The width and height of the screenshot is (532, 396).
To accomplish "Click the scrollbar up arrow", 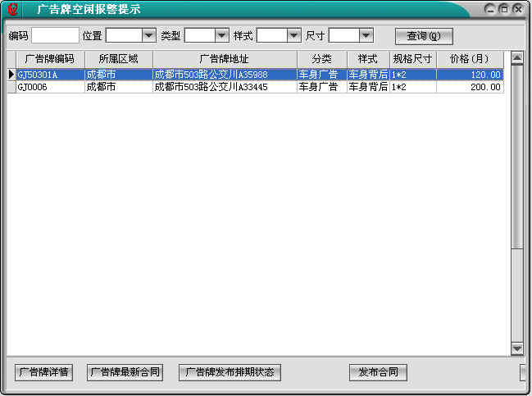I will pos(516,58).
